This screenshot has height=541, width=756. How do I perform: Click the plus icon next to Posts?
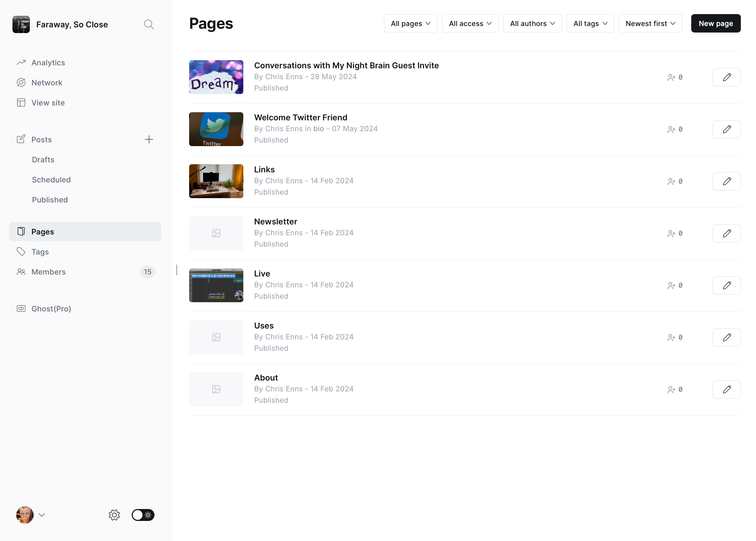point(149,139)
